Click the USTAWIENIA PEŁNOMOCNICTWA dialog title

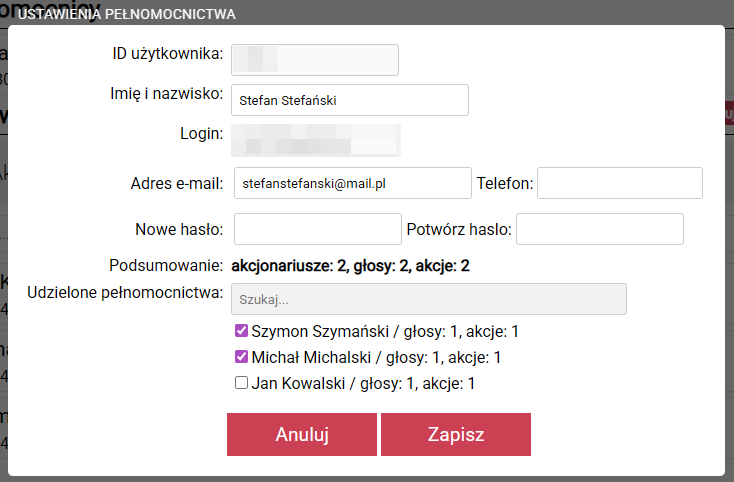point(126,14)
